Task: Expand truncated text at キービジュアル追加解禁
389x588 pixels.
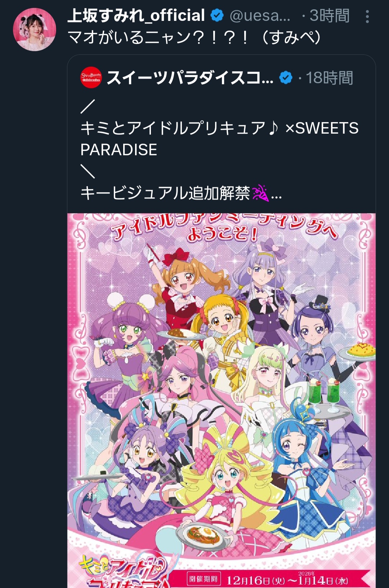Action: [x=276, y=195]
